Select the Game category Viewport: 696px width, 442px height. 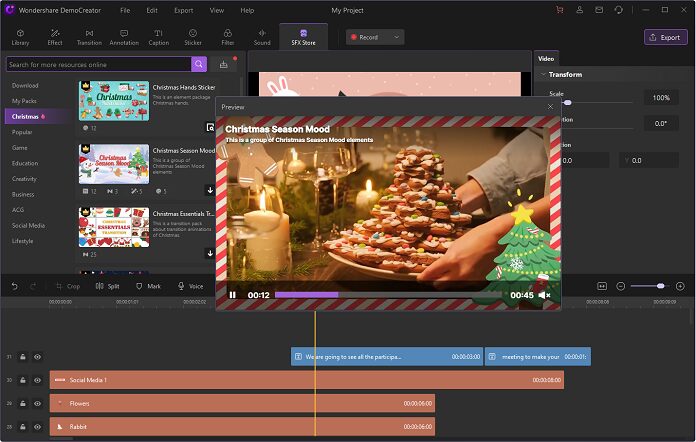(x=20, y=147)
